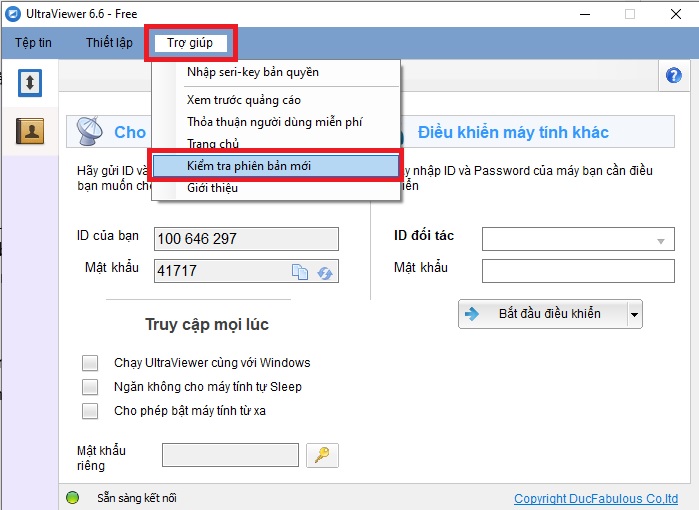Screen dimensions: 699x510
Task: Check Cho phép bật máy tính từ xa
Action: 90,411
